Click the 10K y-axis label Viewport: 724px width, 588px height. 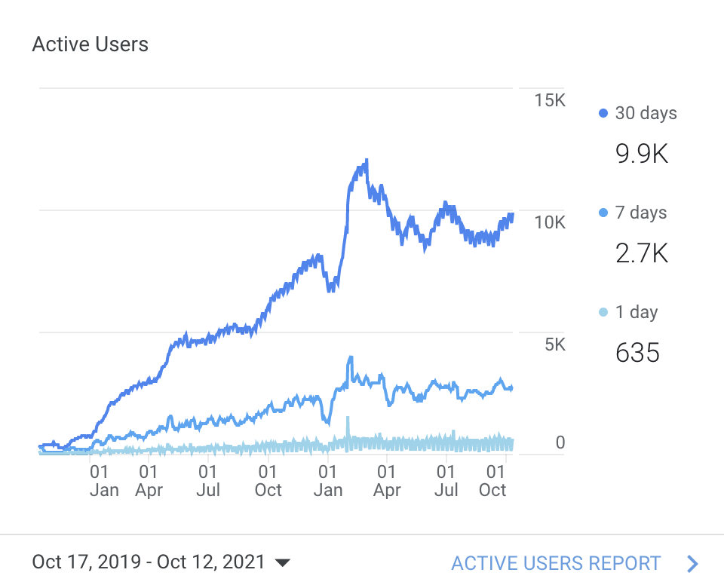tap(550, 222)
